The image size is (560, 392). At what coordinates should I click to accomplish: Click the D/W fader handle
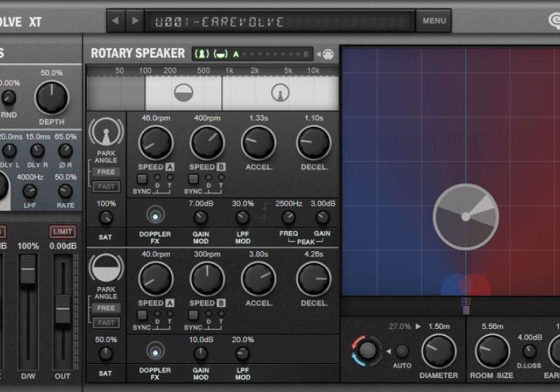pyautogui.click(x=28, y=270)
